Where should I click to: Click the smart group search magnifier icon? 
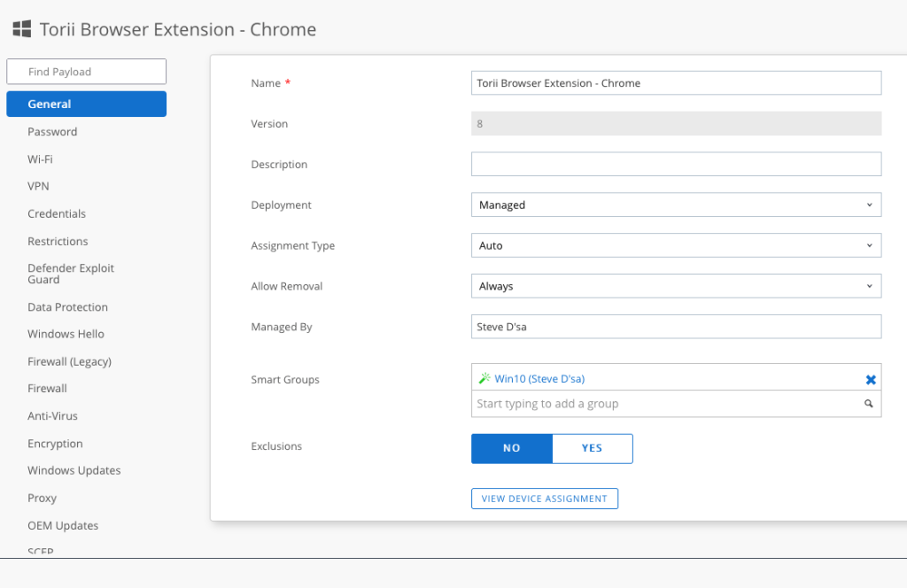869,404
